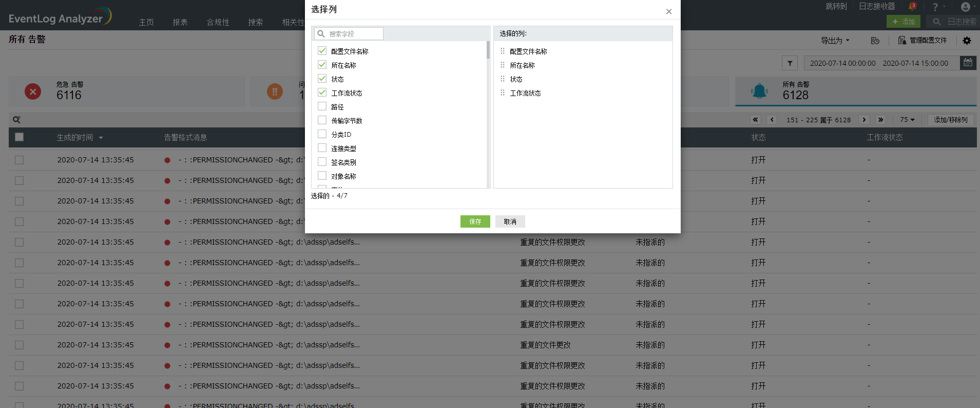Image resolution: width=980 pixels, height=408 pixels.
Task: Click the drag handle for 所在名称
Action: pyautogui.click(x=503, y=65)
